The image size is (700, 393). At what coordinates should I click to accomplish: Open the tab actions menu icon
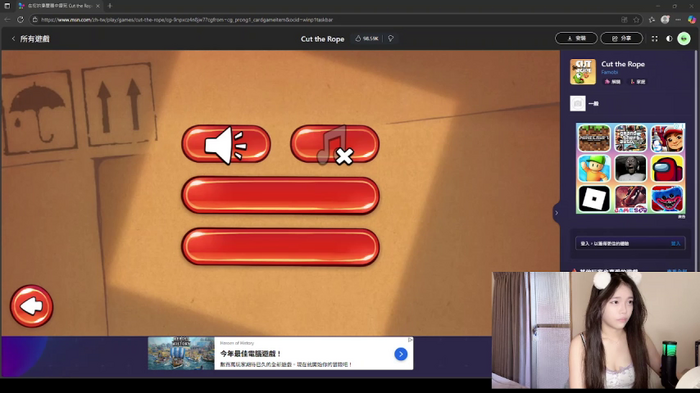coord(7,6)
